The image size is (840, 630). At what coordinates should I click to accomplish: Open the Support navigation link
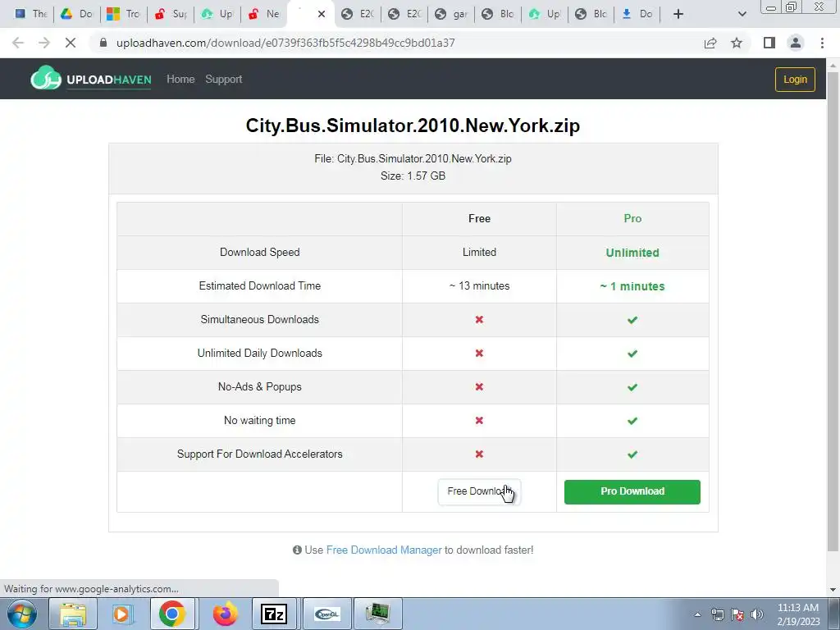(x=223, y=80)
